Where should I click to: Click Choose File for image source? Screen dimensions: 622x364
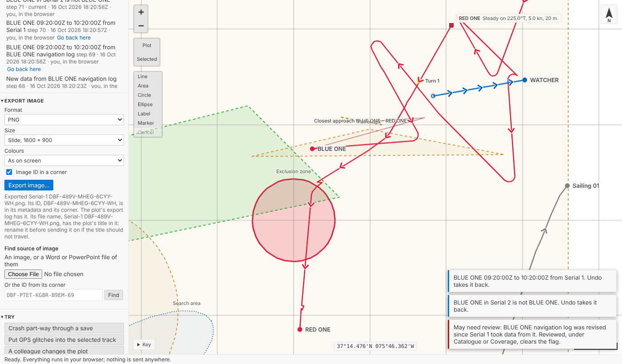[23, 274]
